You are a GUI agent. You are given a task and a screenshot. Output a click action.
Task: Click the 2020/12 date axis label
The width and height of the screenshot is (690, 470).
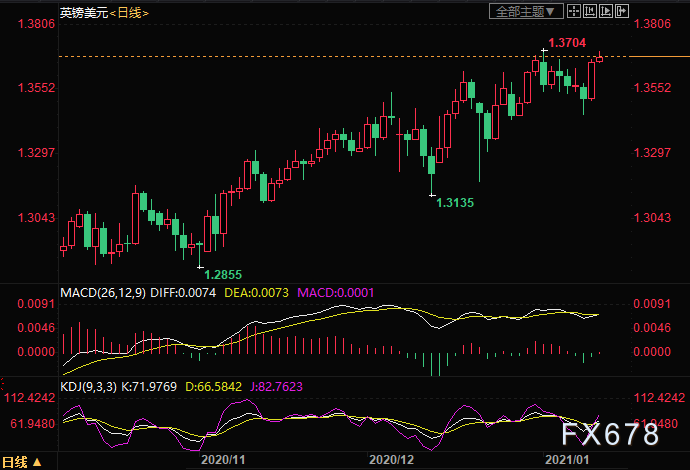(391, 460)
